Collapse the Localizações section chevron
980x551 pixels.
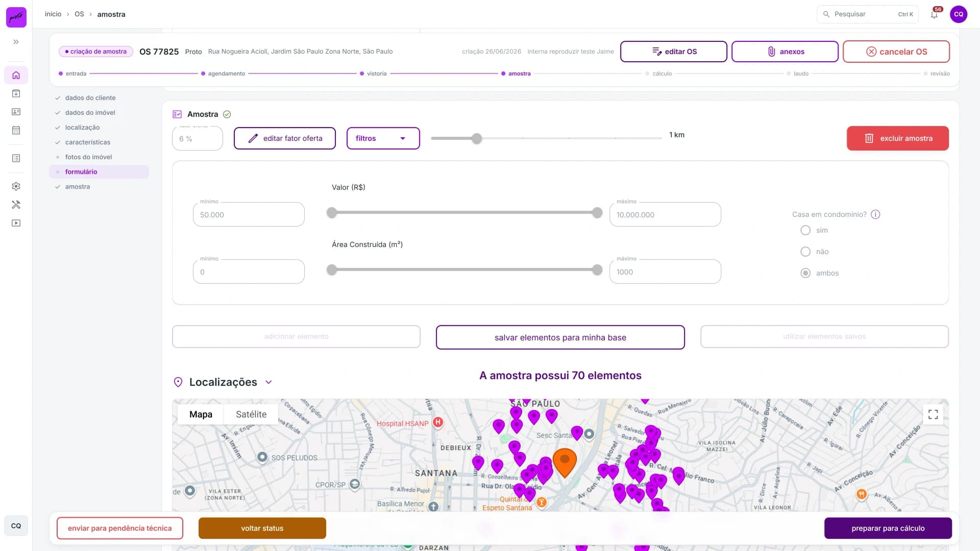coord(269,382)
